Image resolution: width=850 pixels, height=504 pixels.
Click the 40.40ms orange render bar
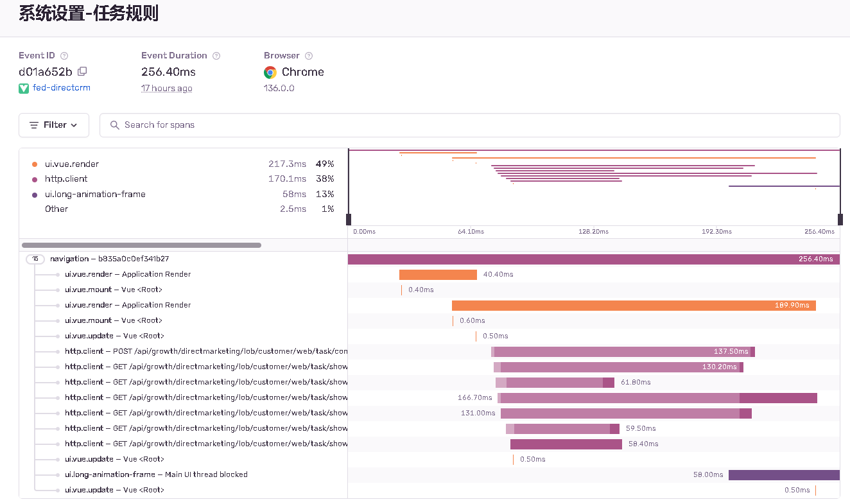(438, 275)
